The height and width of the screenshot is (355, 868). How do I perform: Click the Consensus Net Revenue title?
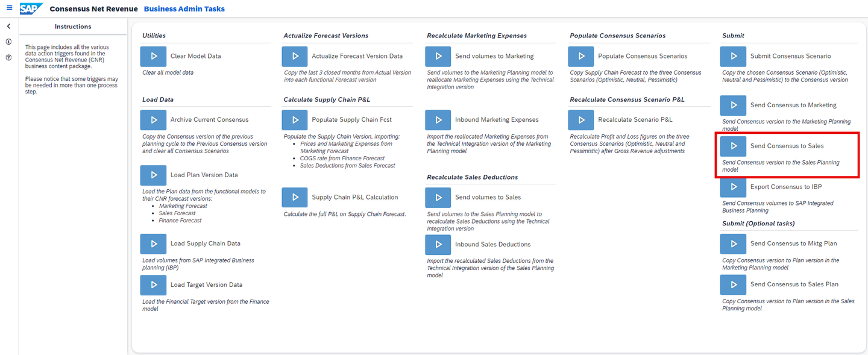(x=93, y=9)
